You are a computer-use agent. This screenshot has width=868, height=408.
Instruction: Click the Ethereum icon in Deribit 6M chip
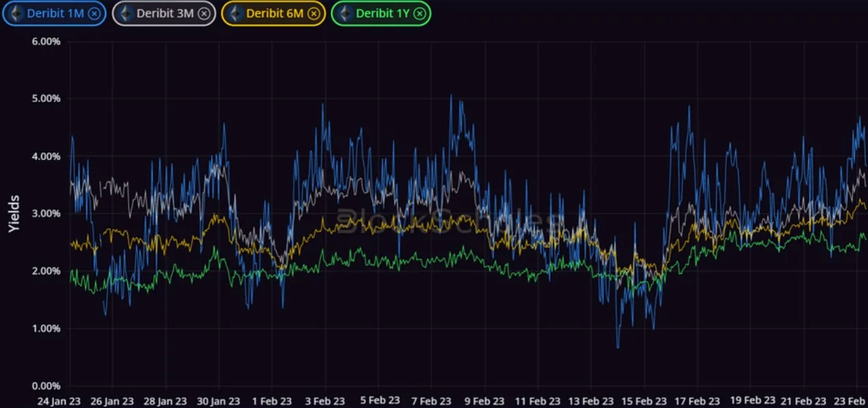pos(235,13)
